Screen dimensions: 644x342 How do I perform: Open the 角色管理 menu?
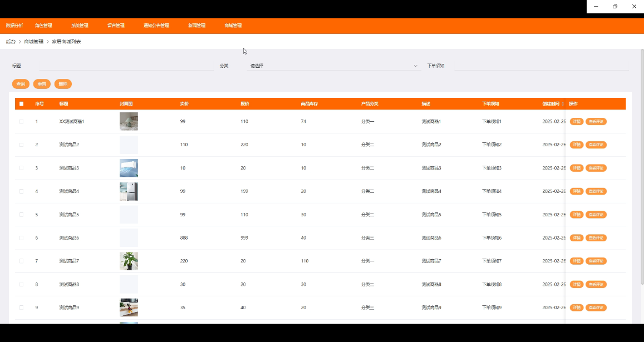tap(43, 26)
